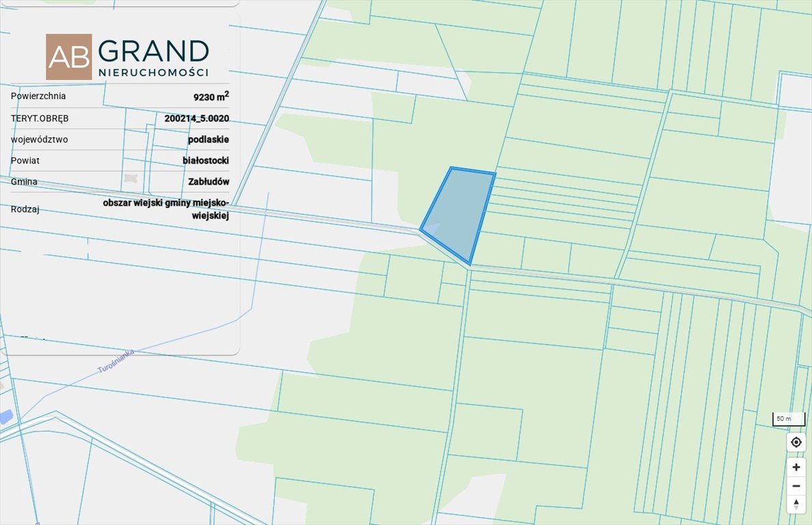Screen dimensions: 812x525
Task: Zoom out with the minus button
Action: [x=796, y=486]
